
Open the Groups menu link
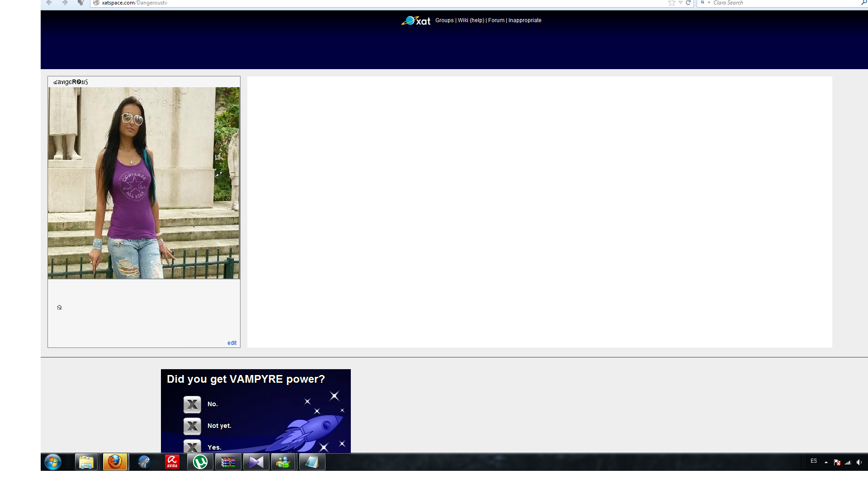pyautogui.click(x=444, y=20)
